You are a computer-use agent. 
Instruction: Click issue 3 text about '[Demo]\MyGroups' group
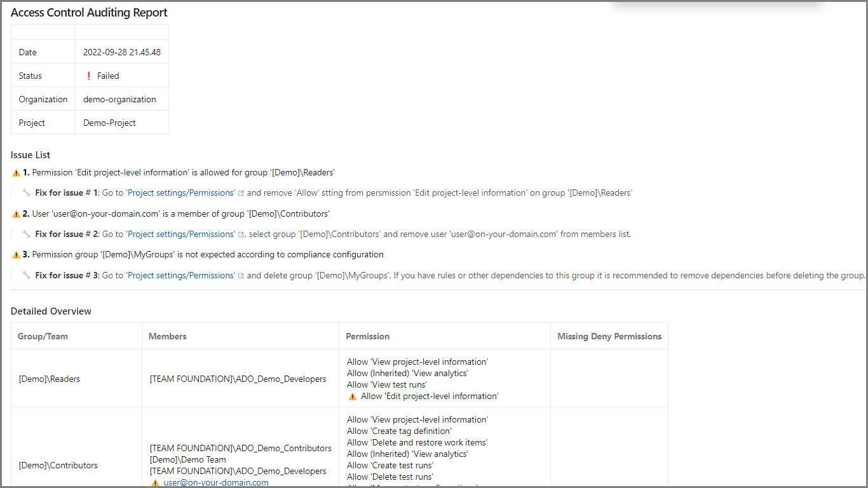208,254
